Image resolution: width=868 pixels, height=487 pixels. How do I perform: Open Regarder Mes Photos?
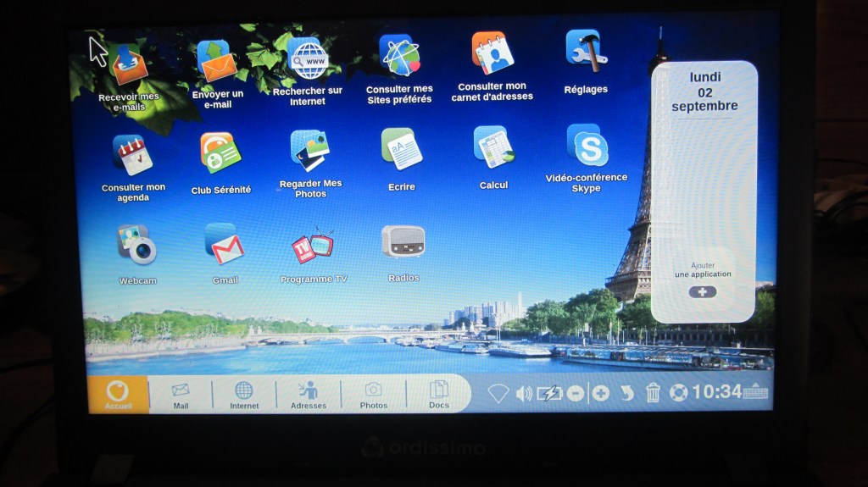[x=309, y=151]
